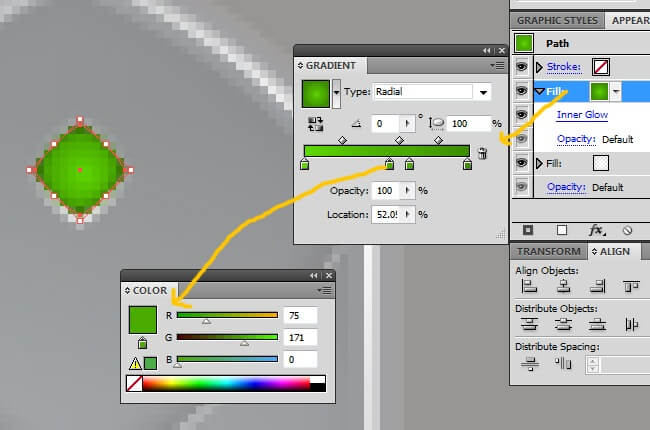The image size is (650, 430).
Task: Open the Stroke link in Appearance
Action: (564, 67)
